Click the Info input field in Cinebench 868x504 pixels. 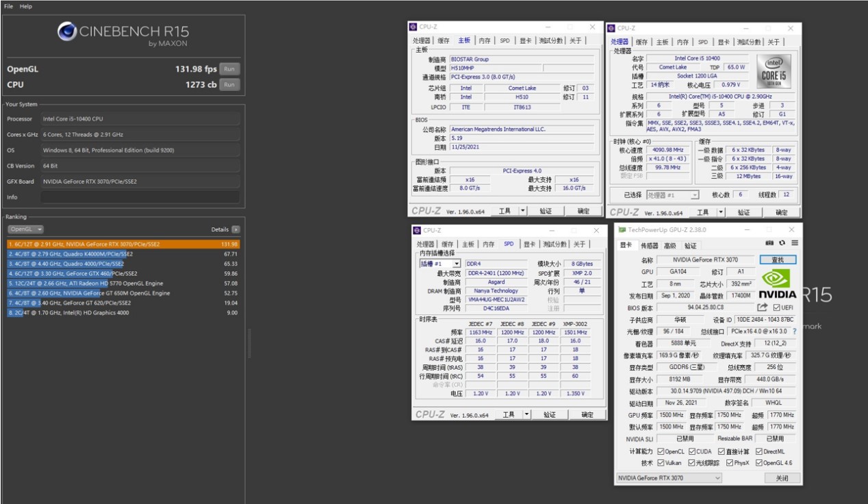click(x=140, y=197)
